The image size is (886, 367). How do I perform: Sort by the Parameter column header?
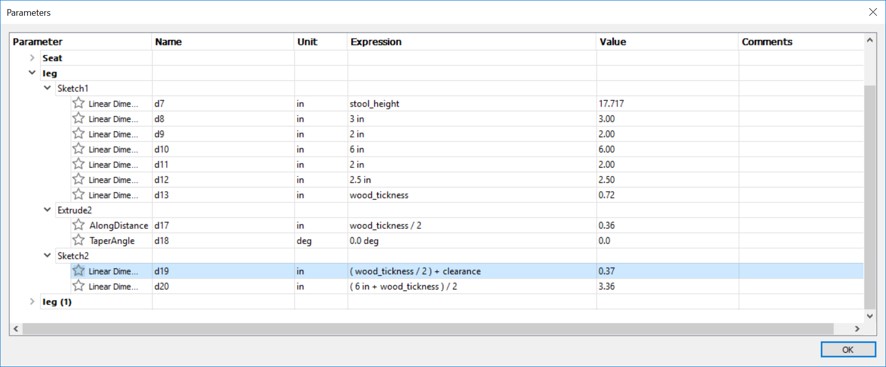(x=81, y=42)
